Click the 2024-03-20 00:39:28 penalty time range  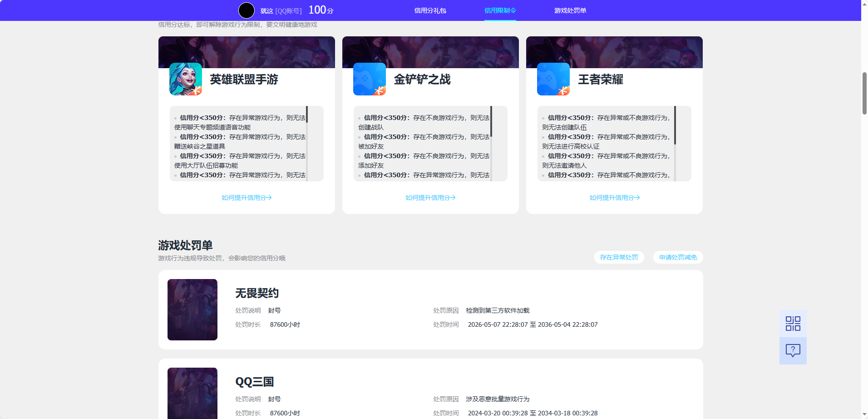(533, 413)
